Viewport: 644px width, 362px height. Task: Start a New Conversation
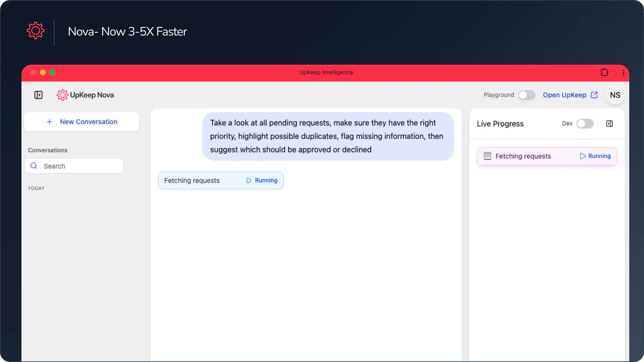[x=82, y=122]
